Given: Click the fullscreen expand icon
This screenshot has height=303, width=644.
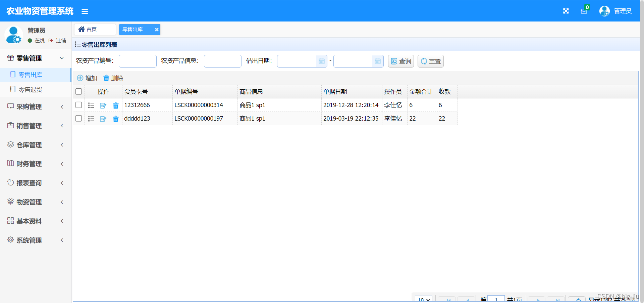Looking at the screenshot, I should tap(566, 11).
